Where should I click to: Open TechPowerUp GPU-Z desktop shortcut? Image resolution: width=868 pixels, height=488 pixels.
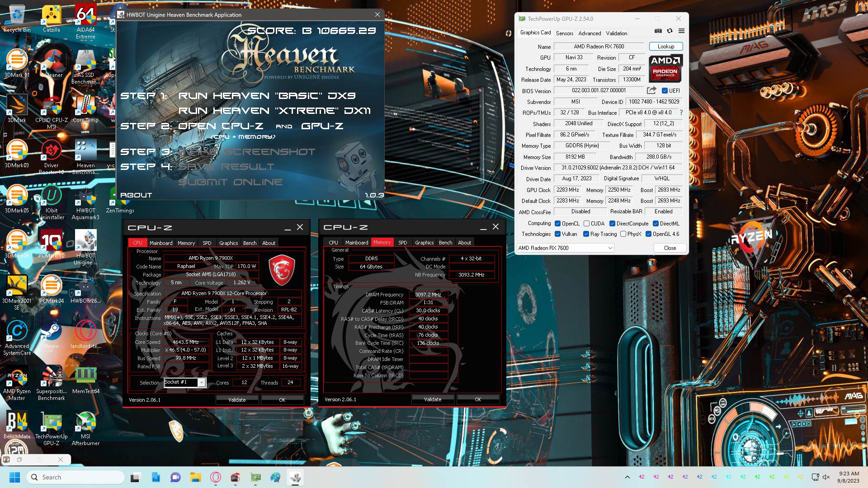(51, 428)
